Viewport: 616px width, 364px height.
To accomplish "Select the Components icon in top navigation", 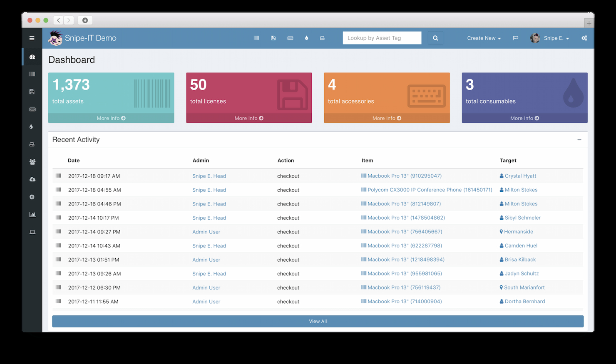I will pos(322,38).
